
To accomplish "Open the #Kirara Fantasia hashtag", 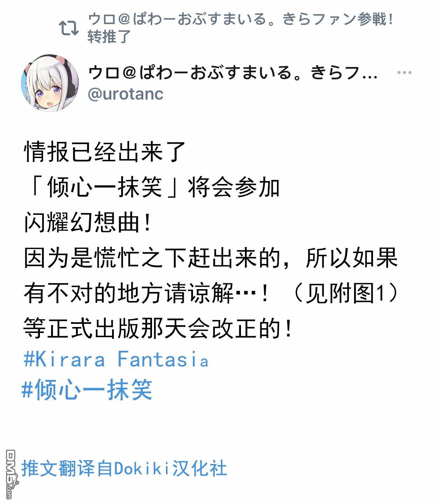I will [x=116, y=359].
